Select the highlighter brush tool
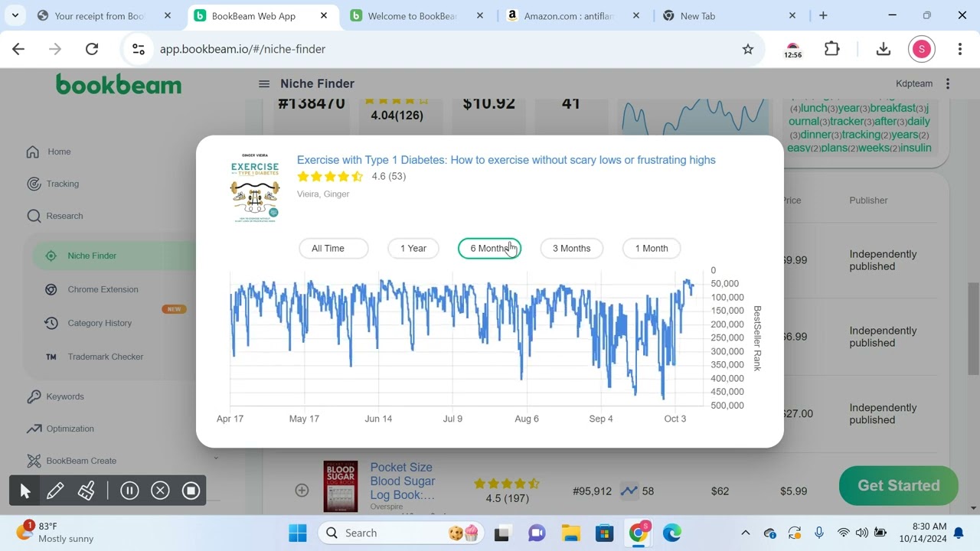 (86, 491)
